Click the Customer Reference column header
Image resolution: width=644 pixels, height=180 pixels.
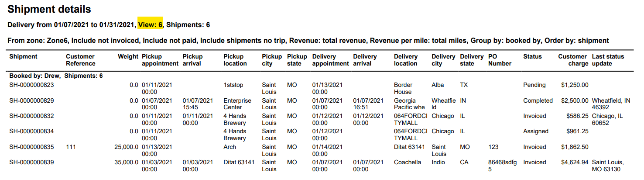point(80,60)
